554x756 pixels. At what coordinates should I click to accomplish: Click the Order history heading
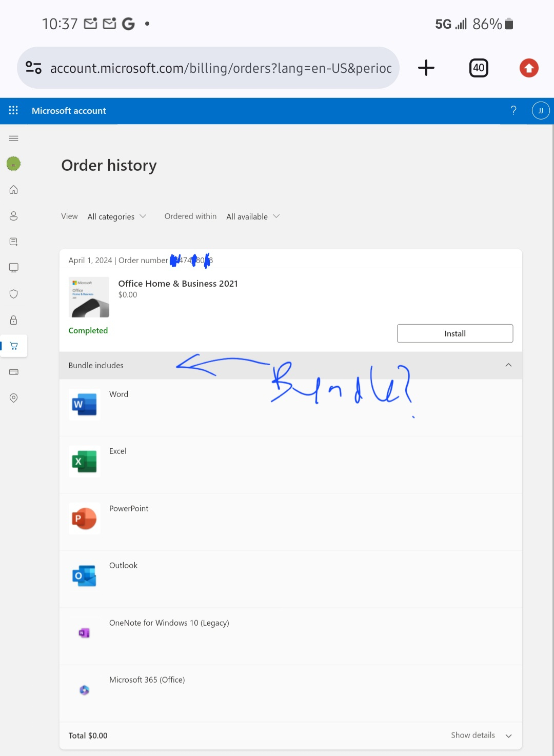[109, 166]
